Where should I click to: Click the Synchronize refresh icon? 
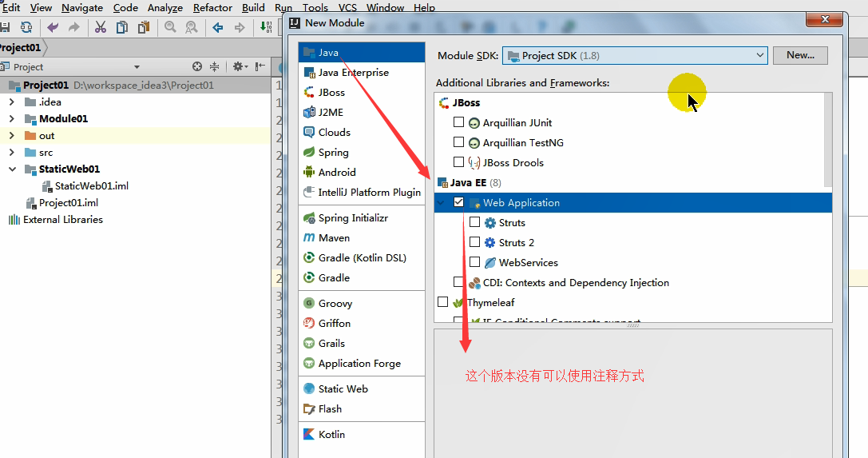pos(26,27)
